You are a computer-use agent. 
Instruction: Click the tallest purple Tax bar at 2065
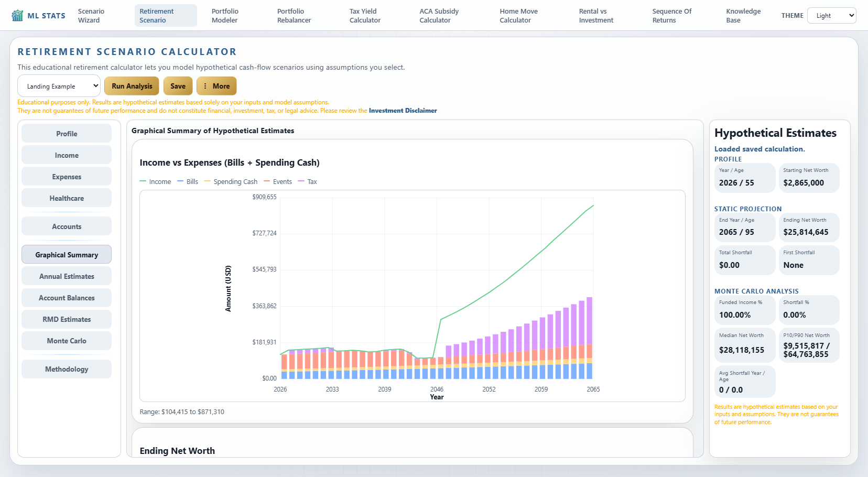click(x=590, y=320)
